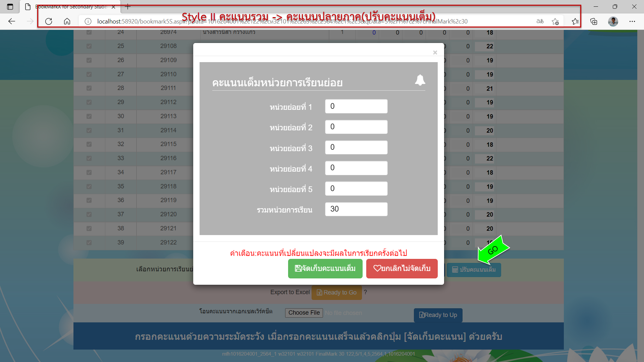Click sub-unit 5 score input field

point(356,189)
